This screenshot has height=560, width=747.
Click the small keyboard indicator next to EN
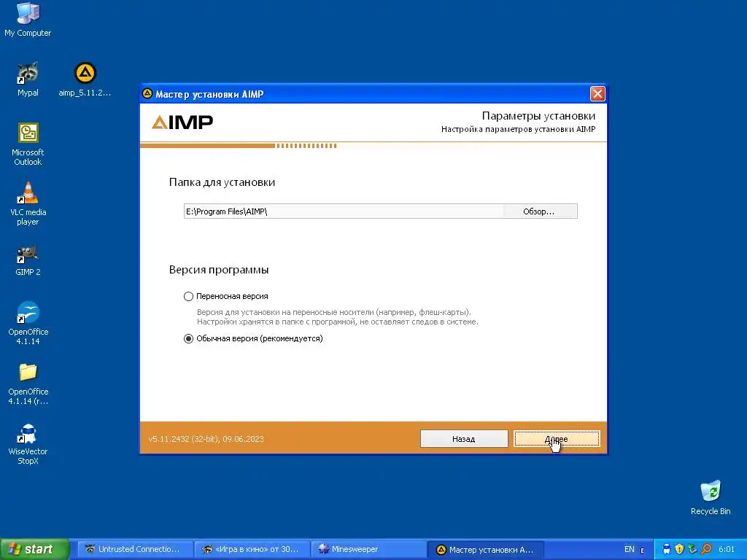[642, 550]
